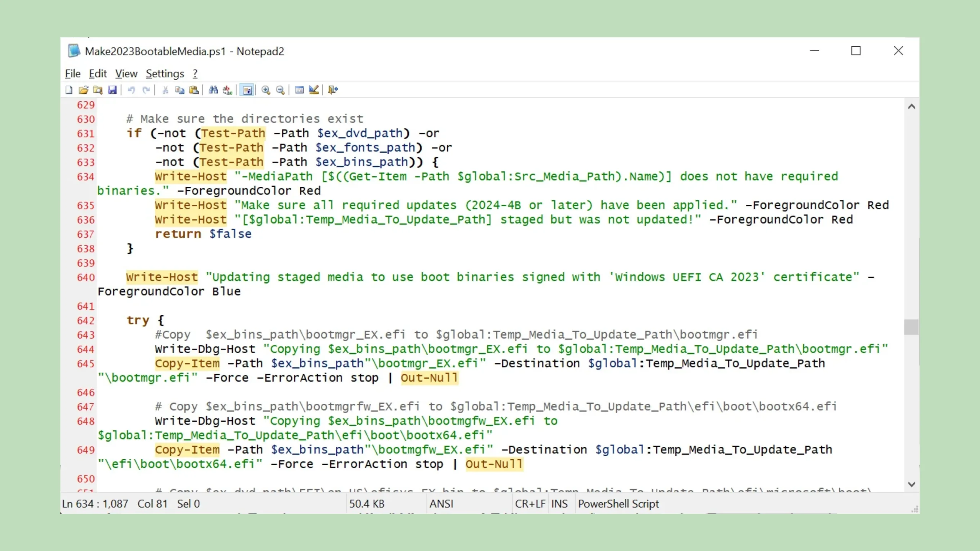This screenshot has width=980, height=551.
Task: Open the Settings menu
Action: pyautogui.click(x=165, y=73)
